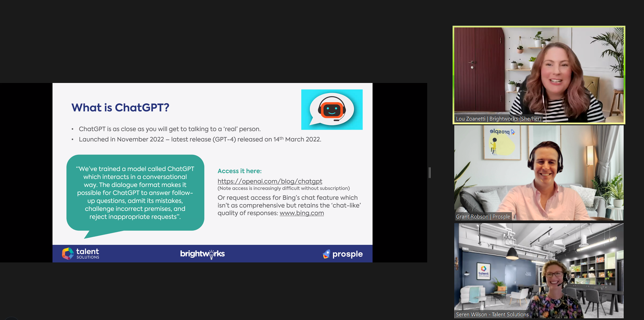Click the Prosple logo in slide footer

(x=342, y=254)
